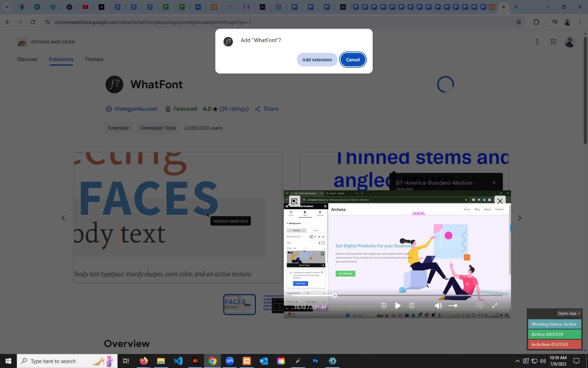Open the media control icon in the toolbar

point(555,22)
